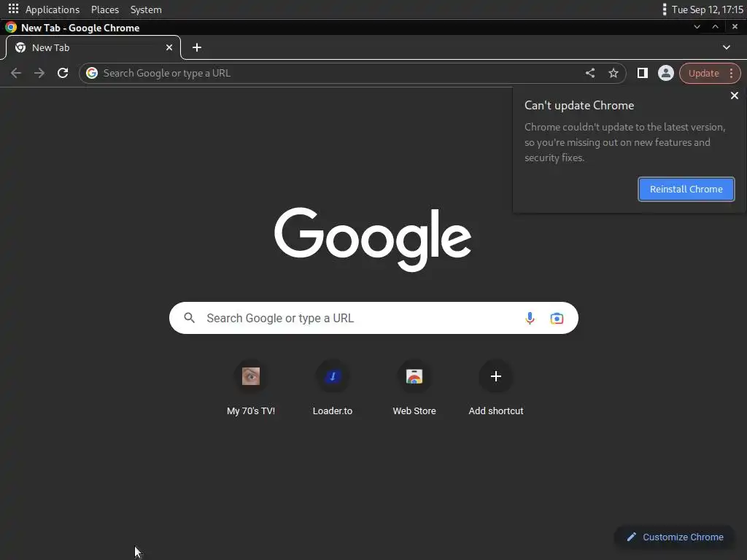This screenshot has height=560, width=747.
Task: Add shortcut with plus tile
Action: [495, 388]
